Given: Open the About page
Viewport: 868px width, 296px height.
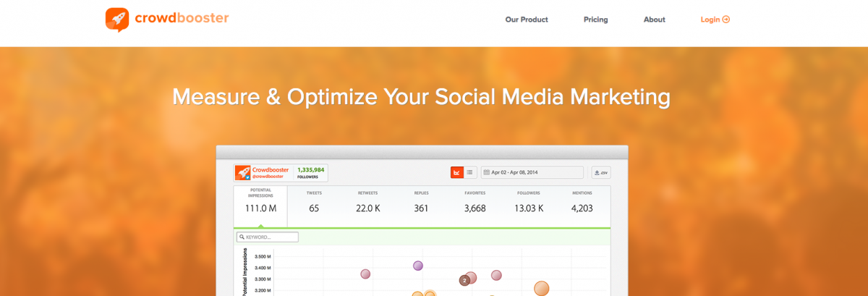Looking at the screenshot, I should [655, 20].
